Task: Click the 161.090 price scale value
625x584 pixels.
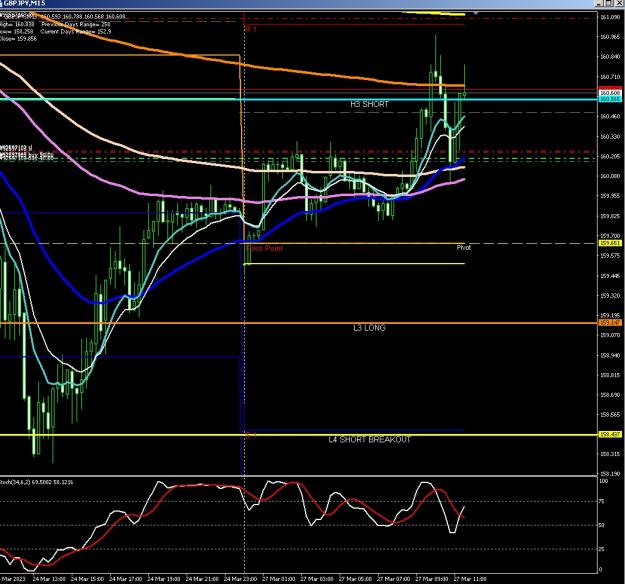Action: 610,17
